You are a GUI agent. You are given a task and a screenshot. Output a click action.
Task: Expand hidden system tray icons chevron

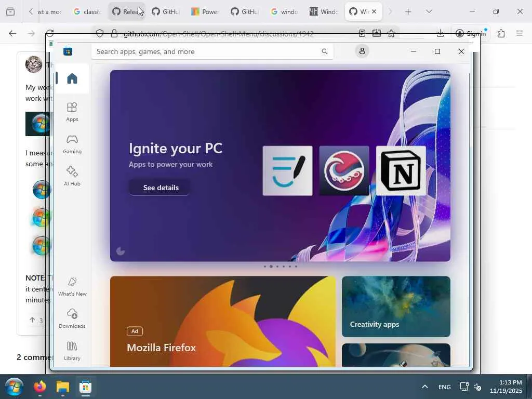point(425,387)
